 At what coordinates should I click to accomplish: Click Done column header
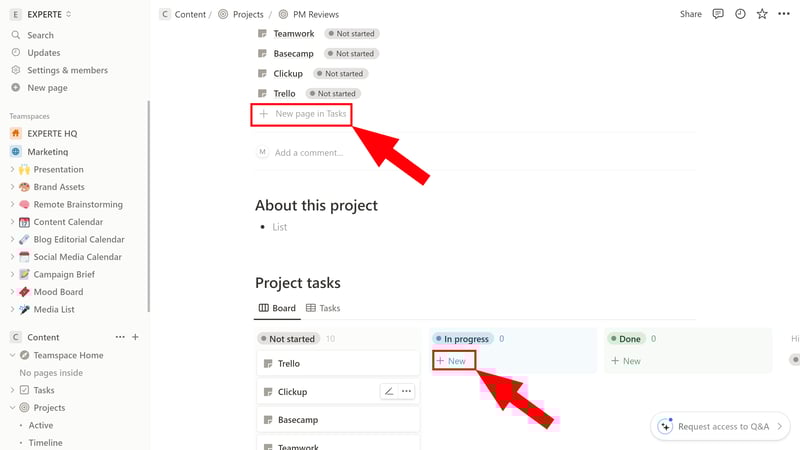626,339
